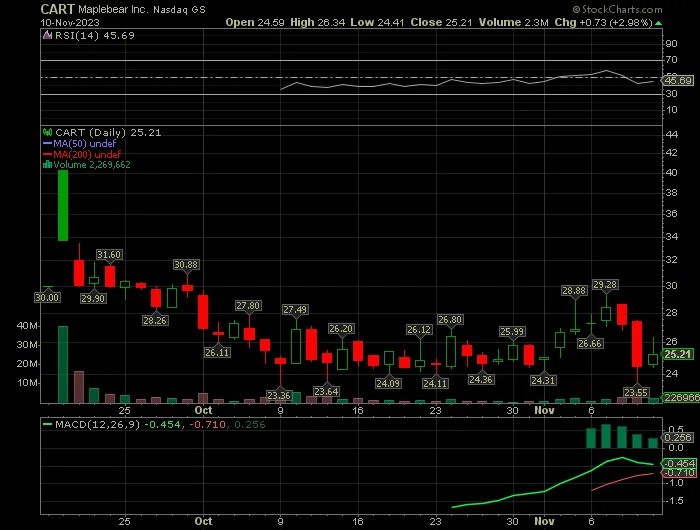Viewport: 700px width, 530px height.
Task: Click the 40M volume axis label
Action: point(27,326)
